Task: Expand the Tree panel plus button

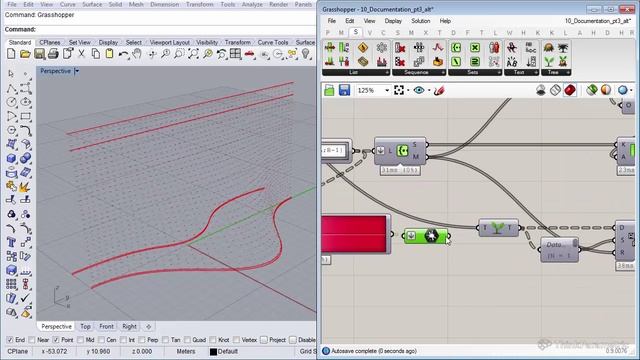Action: pyautogui.click(x=568, y=72)
